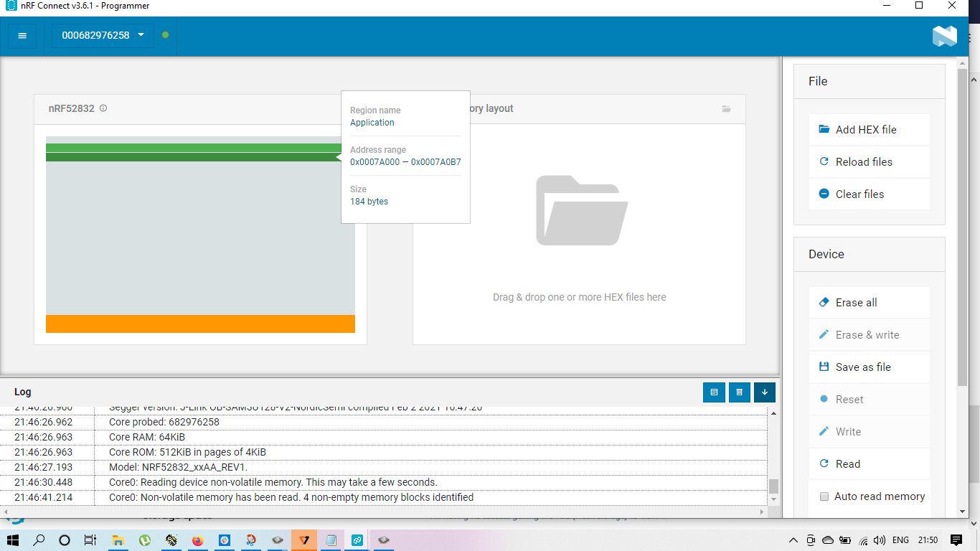This screenshot has width=980, height=551.
Task: Click the large folder drop area icon
Action: [x=582, y=210]
